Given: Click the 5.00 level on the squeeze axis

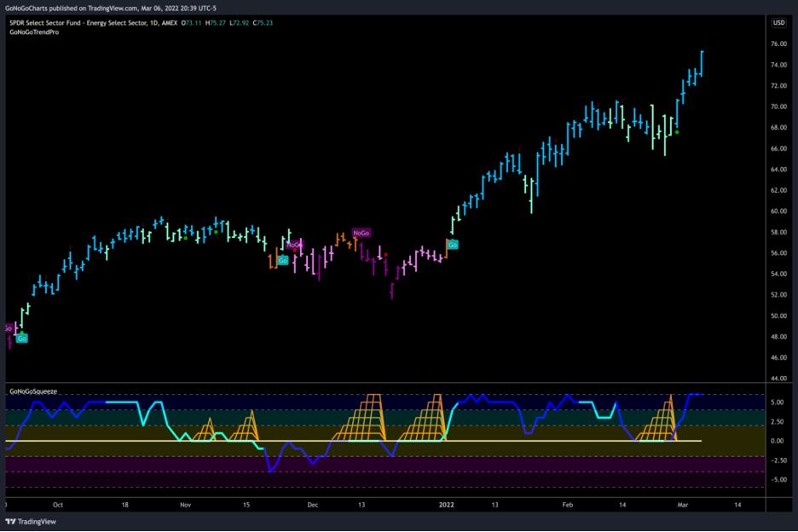Looking at the screenshot, I should [x=777, y=402].
